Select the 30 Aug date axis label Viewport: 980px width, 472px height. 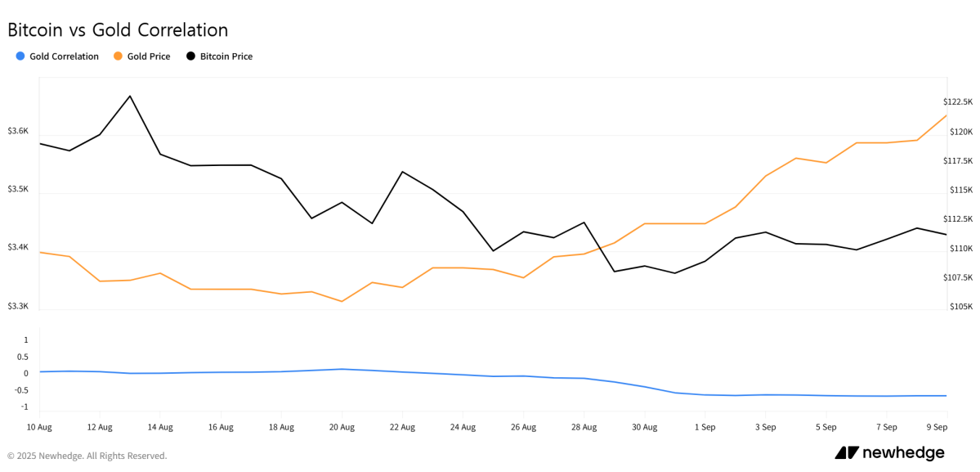pos(644,427)
